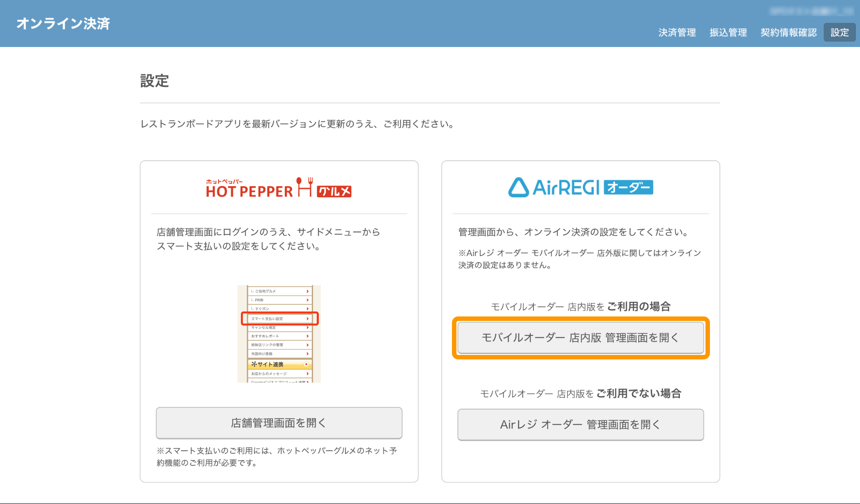Image resolution: width=860 pixels, height=504 pixels.
Task: Click the 店舗管理画面にログインのうえ instruction text
Action: click(268, 239)
